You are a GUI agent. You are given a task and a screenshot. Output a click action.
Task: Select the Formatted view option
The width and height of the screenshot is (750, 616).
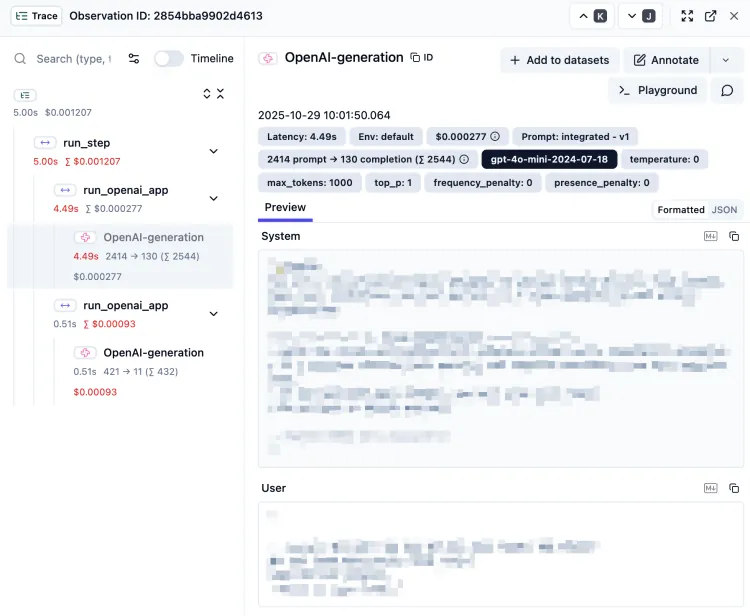tap(681, 210)
